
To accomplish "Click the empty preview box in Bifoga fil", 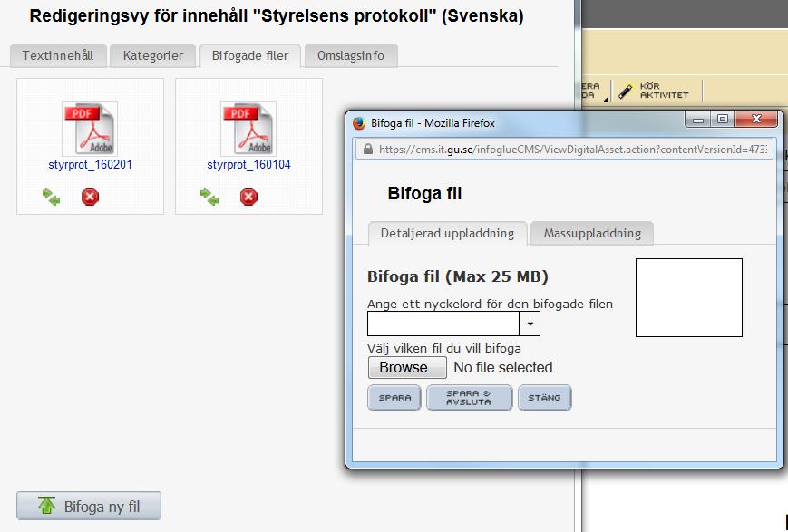I will coord(689,297).
